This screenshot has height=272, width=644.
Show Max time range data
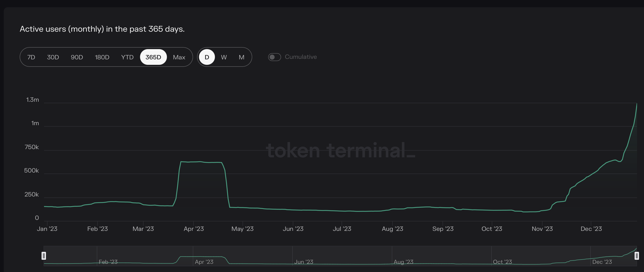point(179,57)
